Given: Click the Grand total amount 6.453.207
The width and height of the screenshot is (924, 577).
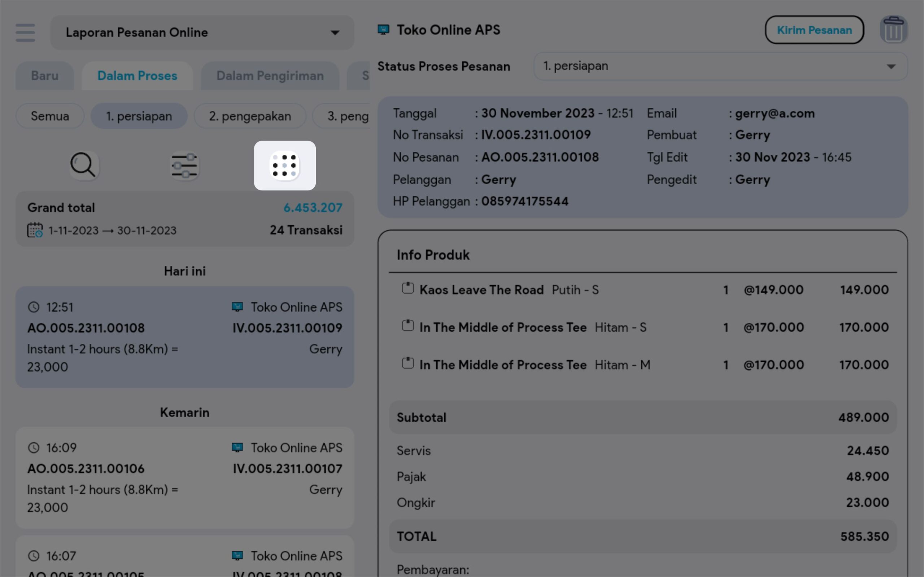Looking at the screenshot, I should click(x=312, y=208).
